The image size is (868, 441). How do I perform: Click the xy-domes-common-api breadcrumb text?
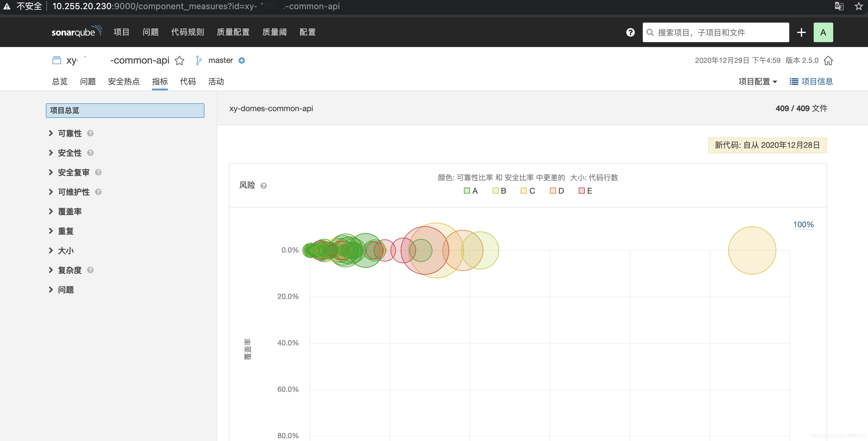point(271,108)
